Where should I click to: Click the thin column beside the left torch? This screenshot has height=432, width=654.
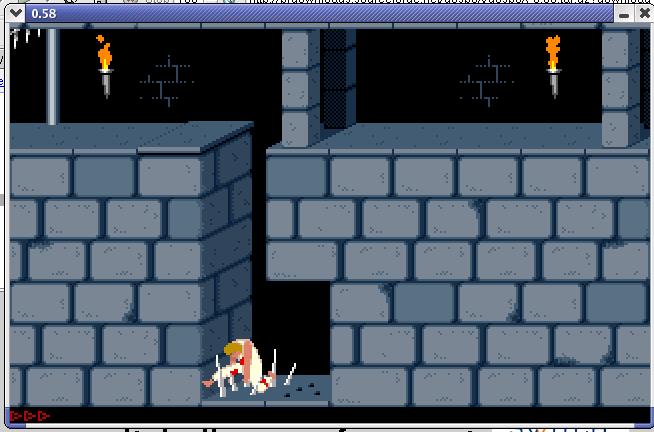pyautogui.click(x=52, y=76)
